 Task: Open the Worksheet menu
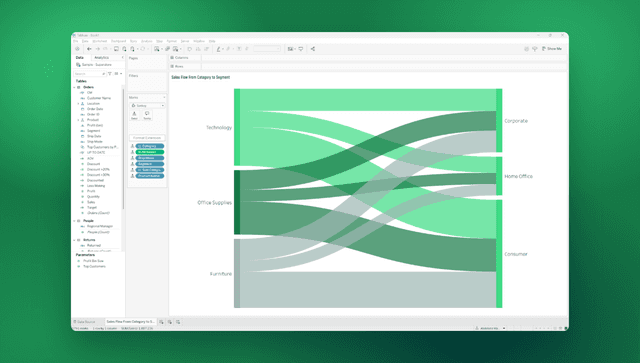pyautogui.click(x=100, y=41)
